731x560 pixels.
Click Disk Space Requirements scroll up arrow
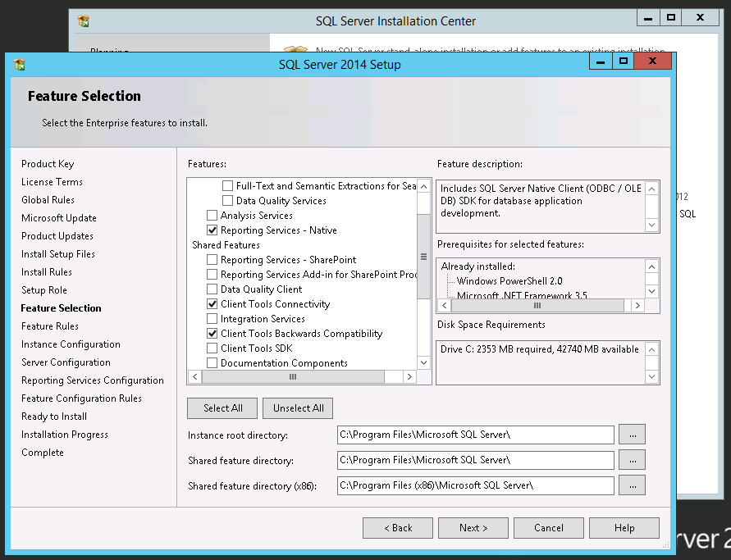(x=651, y=349)
